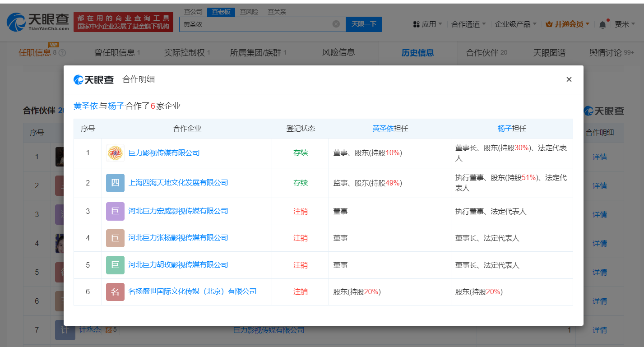Open 详情 for background row 5
The height and width of the screenshot is (347, 644).
tap(600, 273)
